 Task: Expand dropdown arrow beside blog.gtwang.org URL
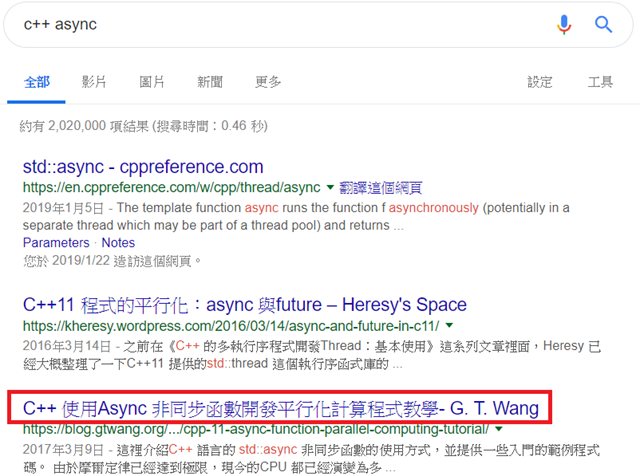(499, 429)
